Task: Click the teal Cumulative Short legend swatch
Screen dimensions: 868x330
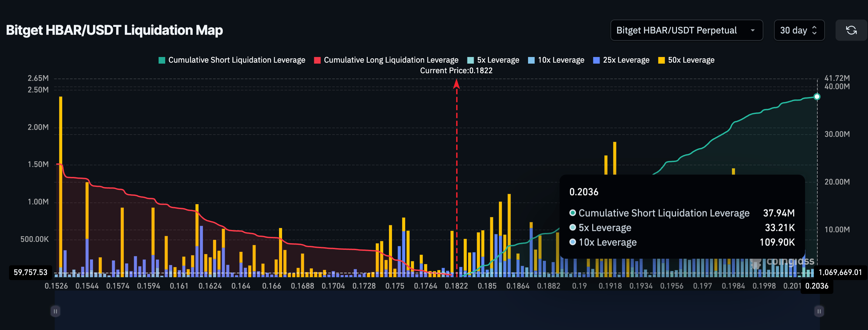Action: tap(162, 60)
